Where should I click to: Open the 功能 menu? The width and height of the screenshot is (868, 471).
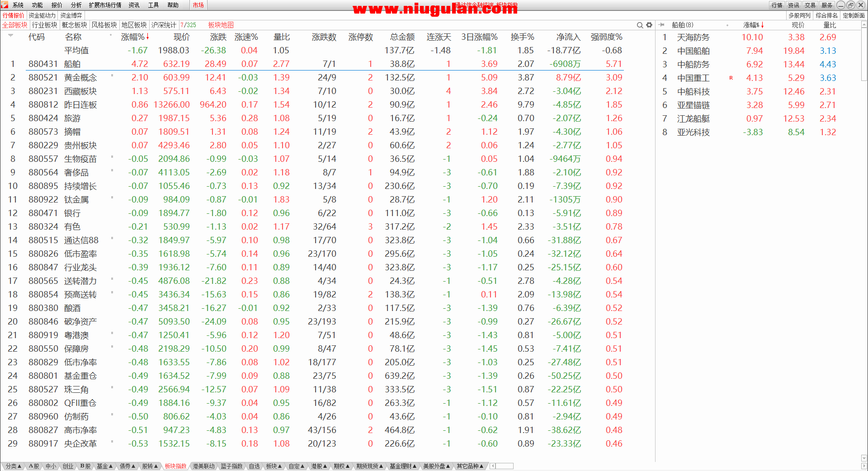coord(38,5)
